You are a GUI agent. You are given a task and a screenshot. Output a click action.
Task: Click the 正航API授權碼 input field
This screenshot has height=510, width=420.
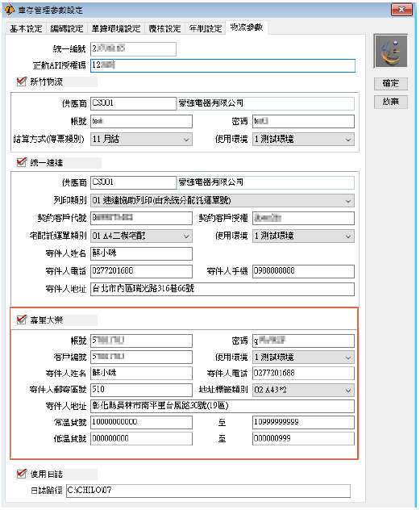(222, 65)
